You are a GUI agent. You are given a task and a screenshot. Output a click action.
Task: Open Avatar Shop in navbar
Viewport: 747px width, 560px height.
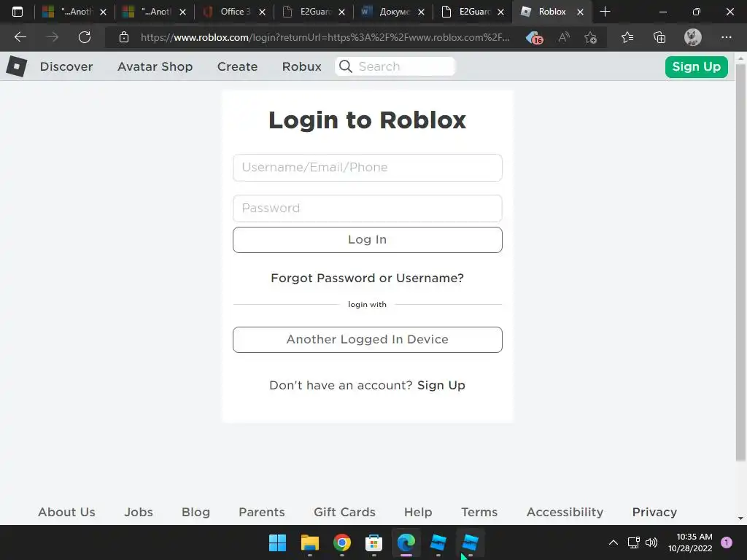pos(155,66)
